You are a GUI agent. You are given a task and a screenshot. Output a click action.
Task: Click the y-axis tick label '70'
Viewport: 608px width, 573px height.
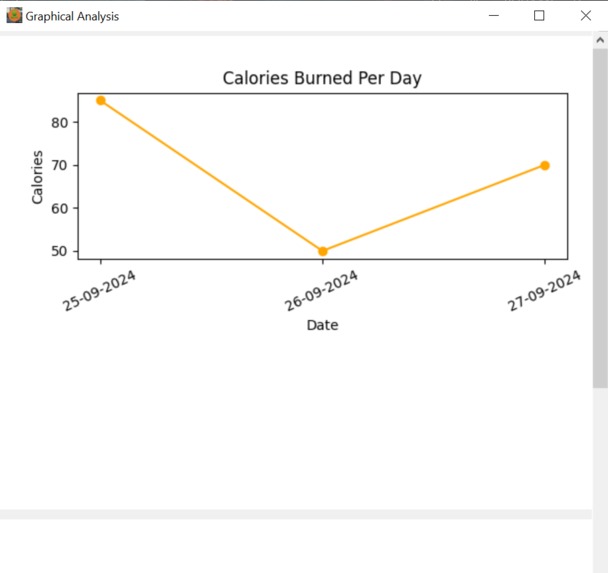60,166
